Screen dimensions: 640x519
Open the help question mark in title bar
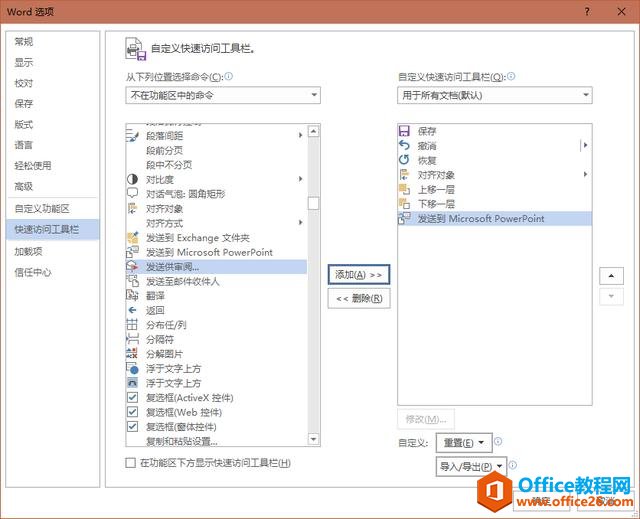pos(587,11)
